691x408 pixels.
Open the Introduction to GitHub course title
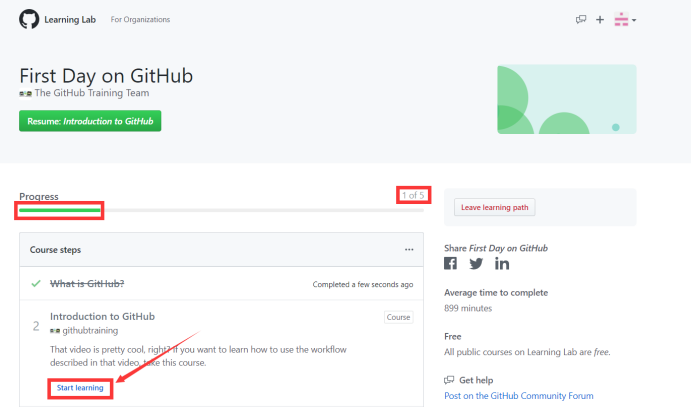coord(102,316)
